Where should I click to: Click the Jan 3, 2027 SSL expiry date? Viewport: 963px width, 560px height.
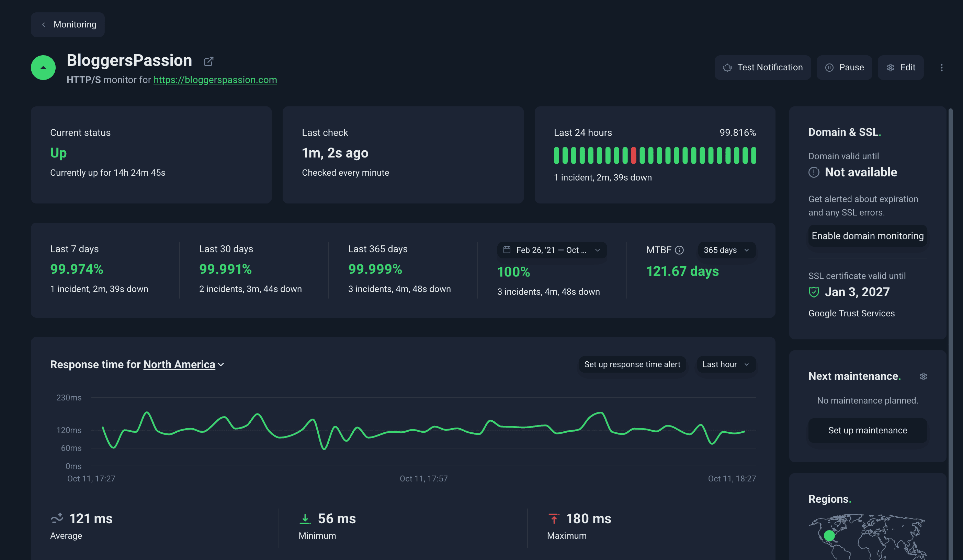(x=857, y=292)
